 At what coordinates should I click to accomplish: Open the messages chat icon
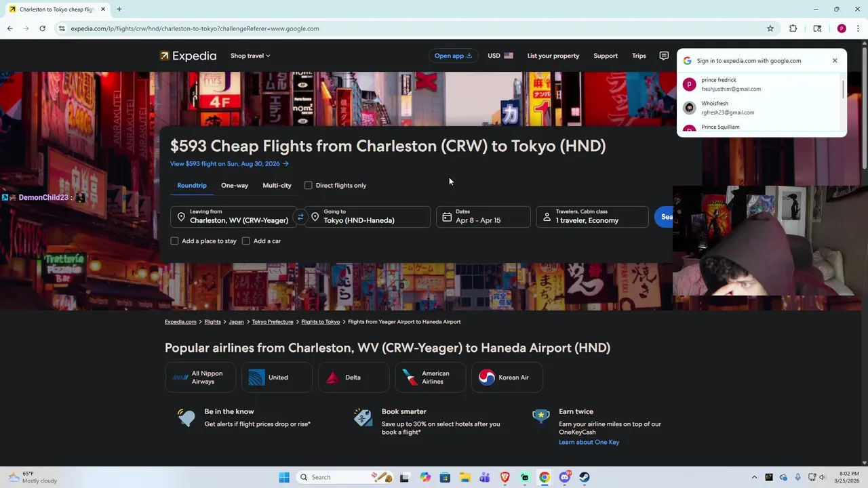[x=664, y=56]
